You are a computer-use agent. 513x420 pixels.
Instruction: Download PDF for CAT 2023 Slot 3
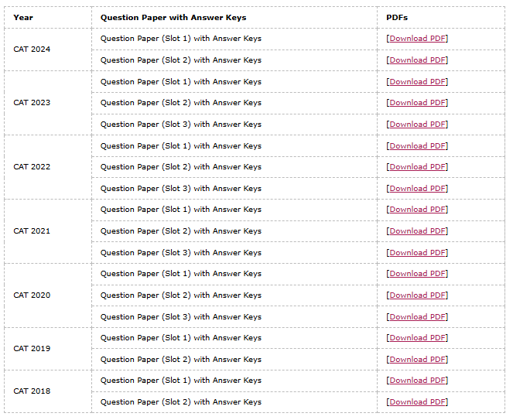pos(417,124)
